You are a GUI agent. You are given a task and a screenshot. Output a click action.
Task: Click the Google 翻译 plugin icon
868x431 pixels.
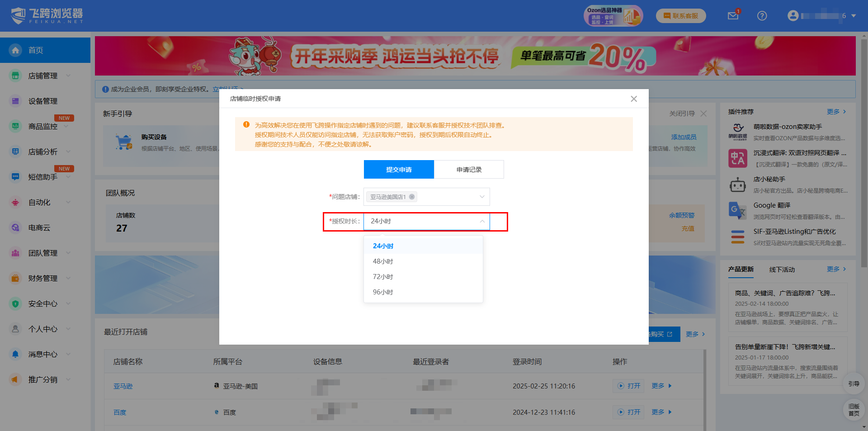(x=737, y=210)
